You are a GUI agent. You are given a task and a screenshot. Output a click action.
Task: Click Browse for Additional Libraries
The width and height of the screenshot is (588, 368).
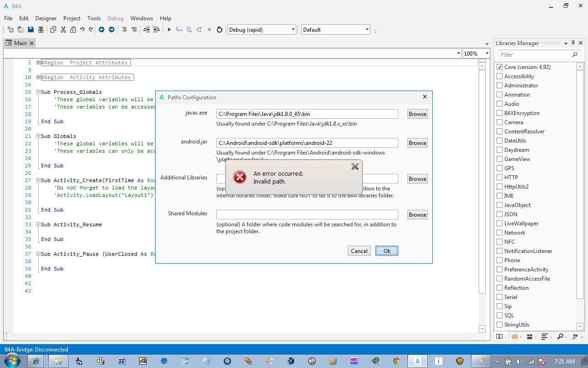pyautogui.click(x=418, y=179)
